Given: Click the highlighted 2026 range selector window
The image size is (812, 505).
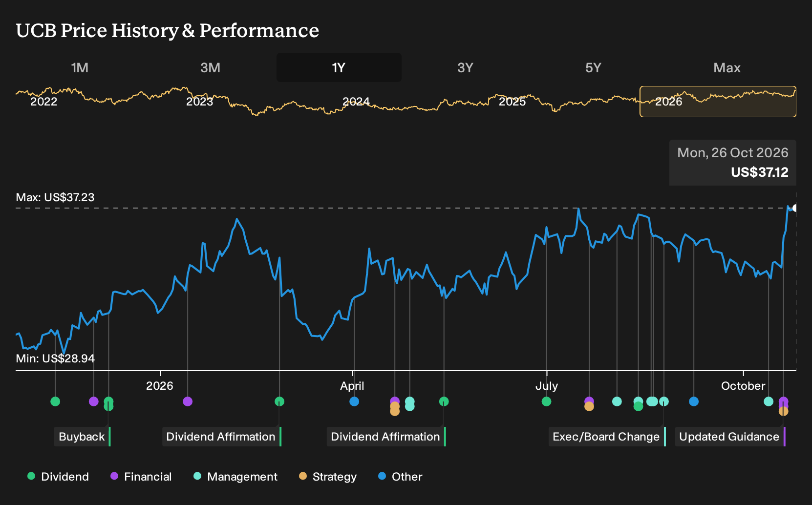Looking at the screenshot, I should (x=718, y=102).
